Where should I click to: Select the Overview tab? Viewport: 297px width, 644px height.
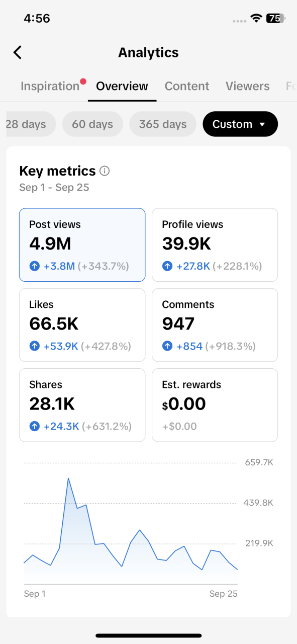point(122,86)
